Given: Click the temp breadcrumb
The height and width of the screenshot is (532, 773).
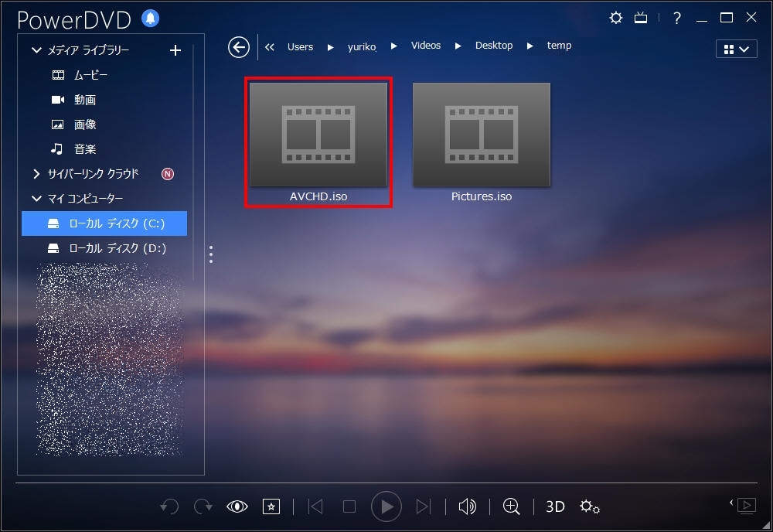Looking at the screenshot, I should [559, 46].
